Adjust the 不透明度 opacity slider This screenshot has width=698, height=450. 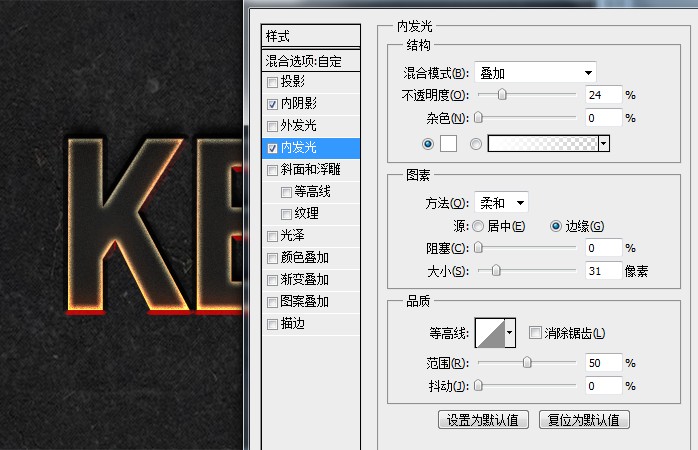pos(502,94)
